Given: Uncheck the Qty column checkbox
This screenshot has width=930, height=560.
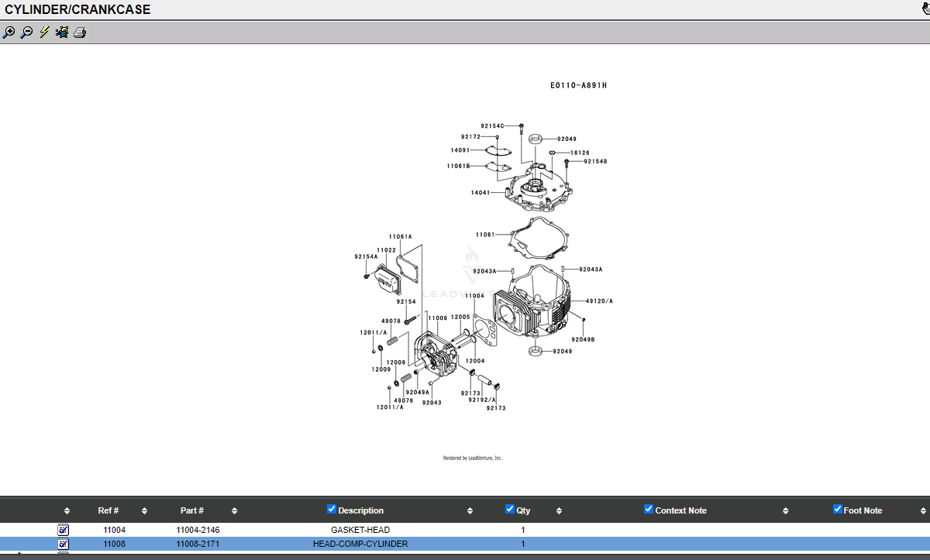Looking at the screenshot, I should (x=510, y=509).
